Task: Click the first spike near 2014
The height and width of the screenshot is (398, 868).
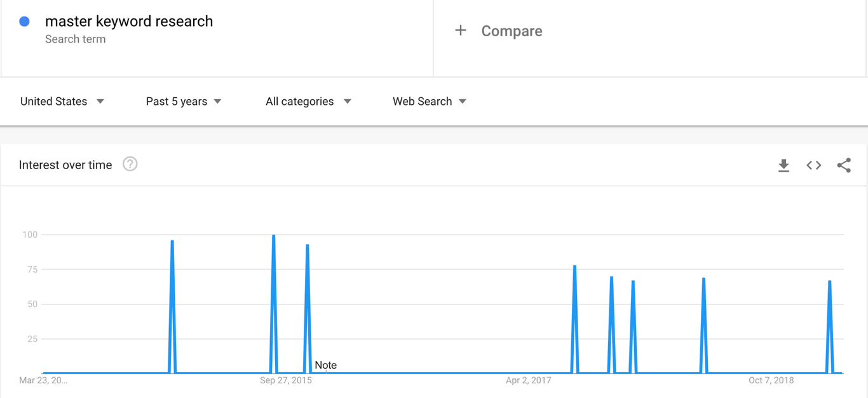Action: 172,243
